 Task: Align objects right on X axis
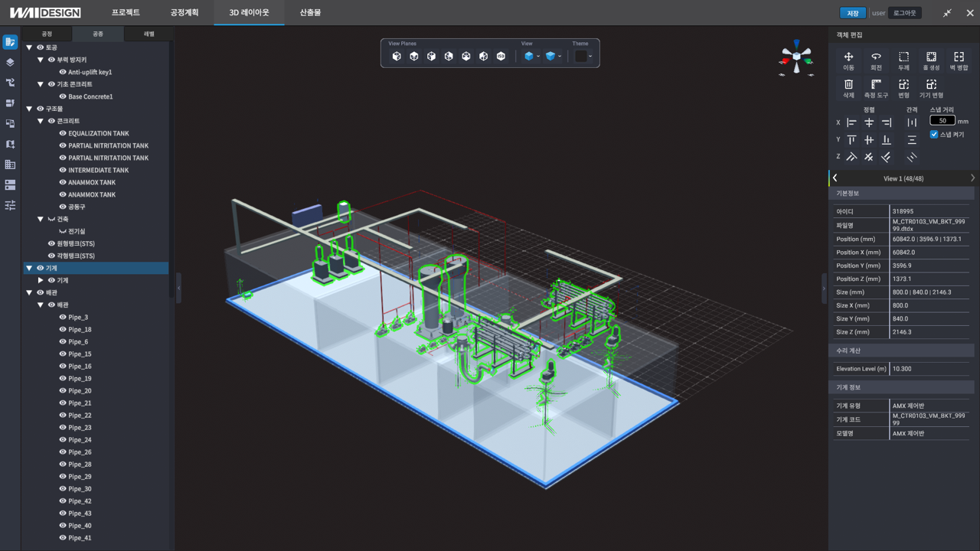(x=887, y=122)
